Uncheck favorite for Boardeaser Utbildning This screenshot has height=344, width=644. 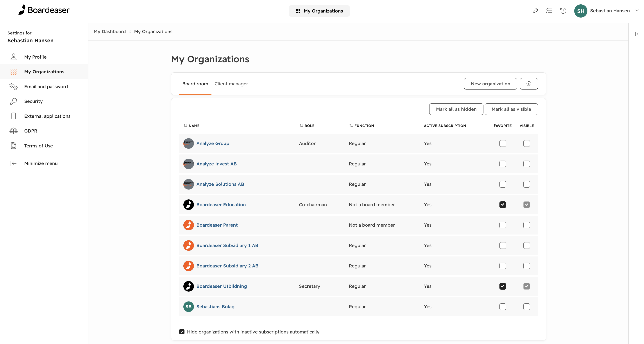pyautogui.click(x=503, y=286)
